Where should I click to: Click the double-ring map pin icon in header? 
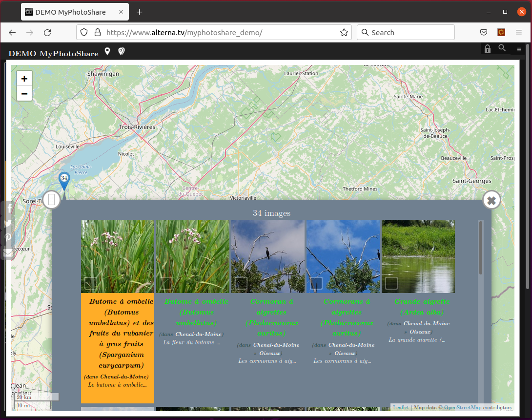pyautogui.click(x=121, y=51)
